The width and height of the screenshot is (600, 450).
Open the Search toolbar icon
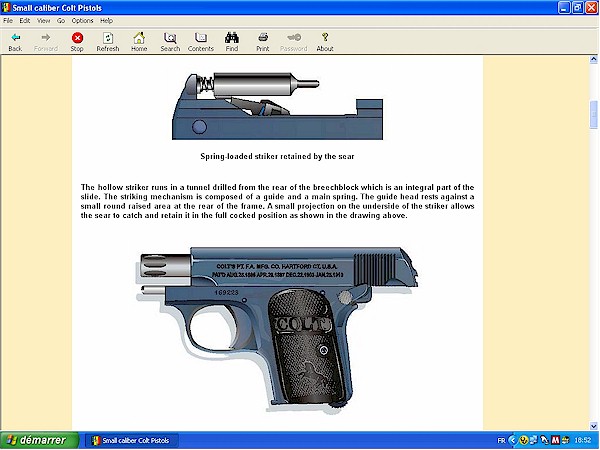170,41
